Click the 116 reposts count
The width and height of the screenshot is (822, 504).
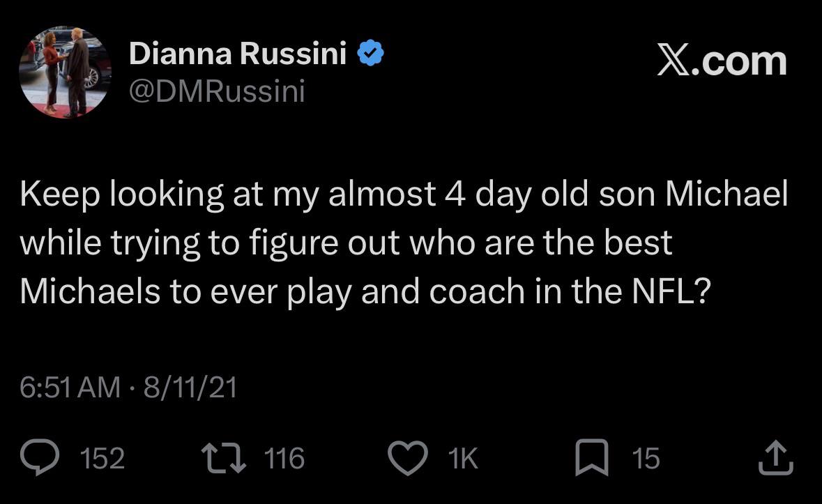[285, 459]
